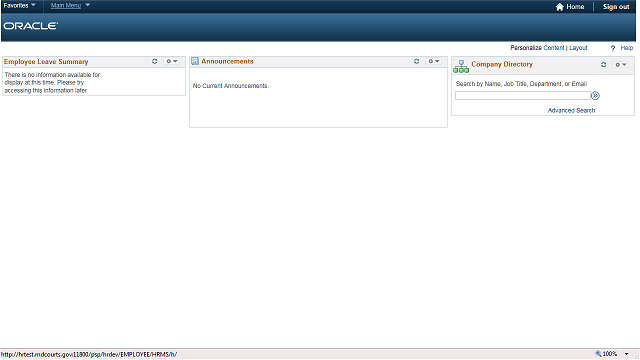Click the Help question mark icon
The image size is (640, 360).
coord(613,48)
